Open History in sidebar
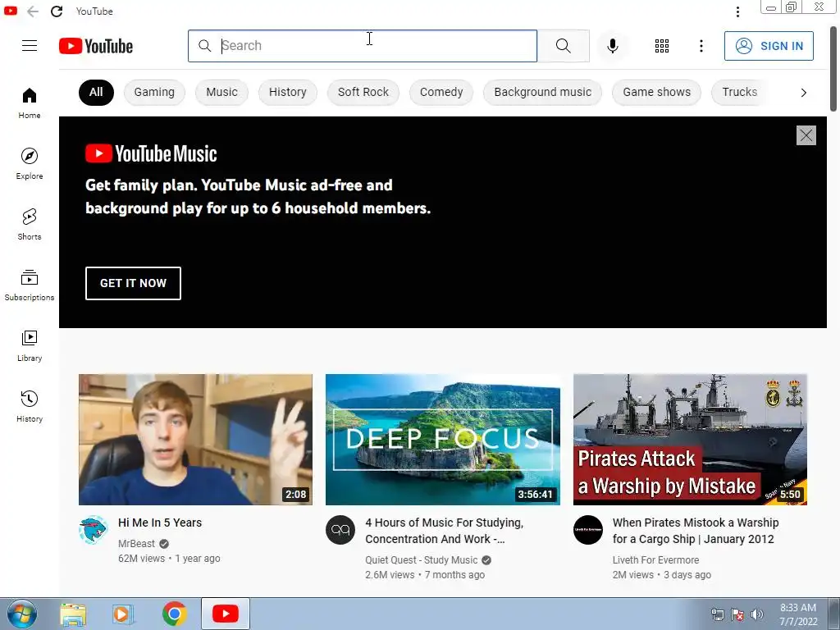 coord(30,407)
